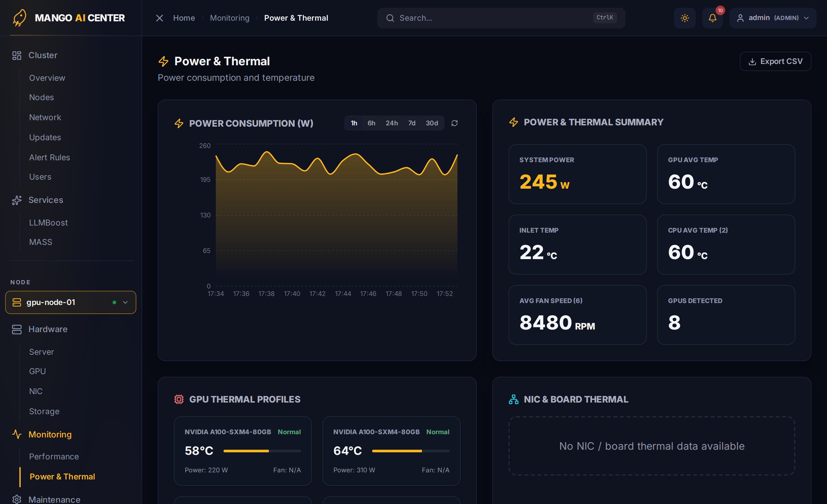The image size is (827, 504).
Task: Click the GPU Avg Temp card
Action: [726, 174]
